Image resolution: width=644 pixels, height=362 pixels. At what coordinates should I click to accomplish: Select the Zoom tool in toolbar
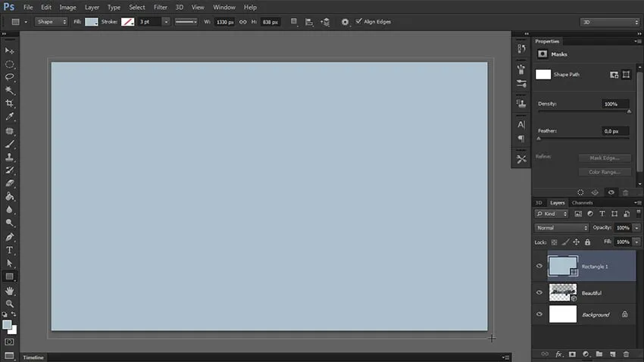pyautogui.click(x=10, y=303)
